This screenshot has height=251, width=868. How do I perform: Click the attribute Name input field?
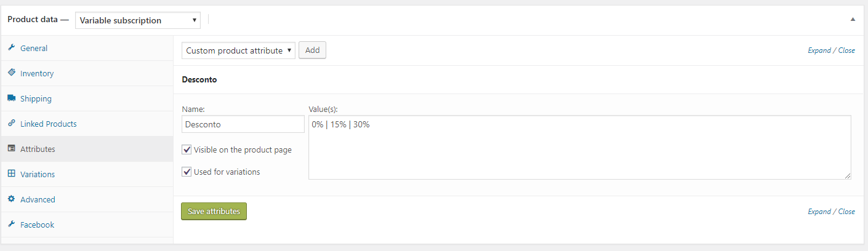pyautogui.click(x=243, y=124)
